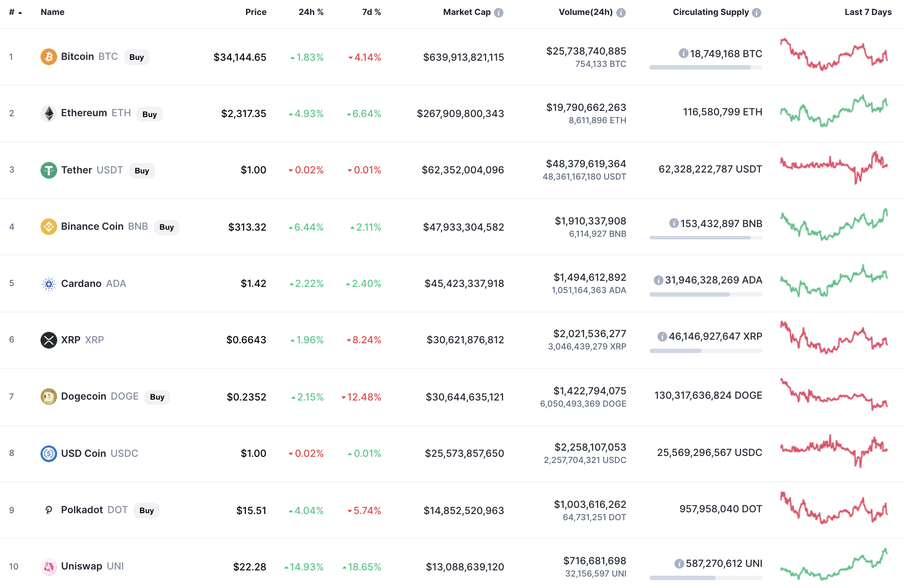The height and width of the screenshot is (588, 904).
Task: Open Uniswap last 7 days chart
Action: point(834,564)
